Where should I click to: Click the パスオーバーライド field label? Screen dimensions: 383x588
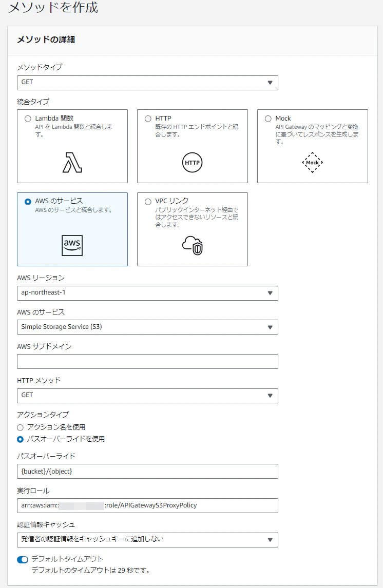click(x=46, y=456)
